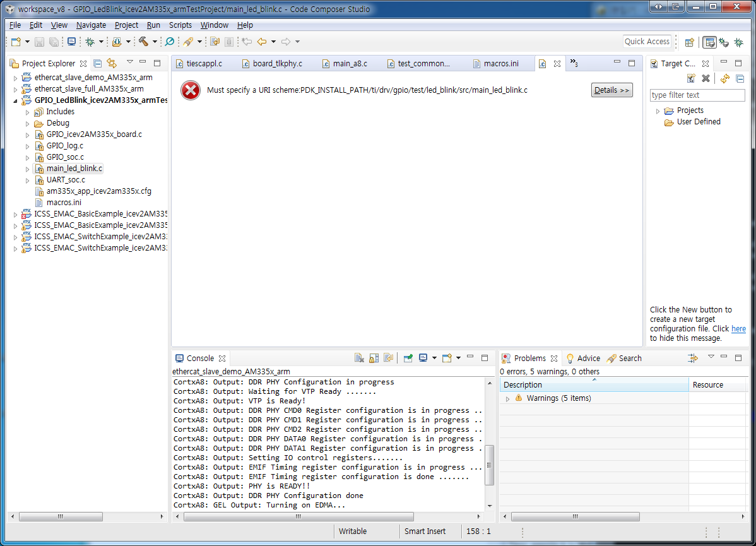Open the New wizard dropdown arrow

[28, 42]
